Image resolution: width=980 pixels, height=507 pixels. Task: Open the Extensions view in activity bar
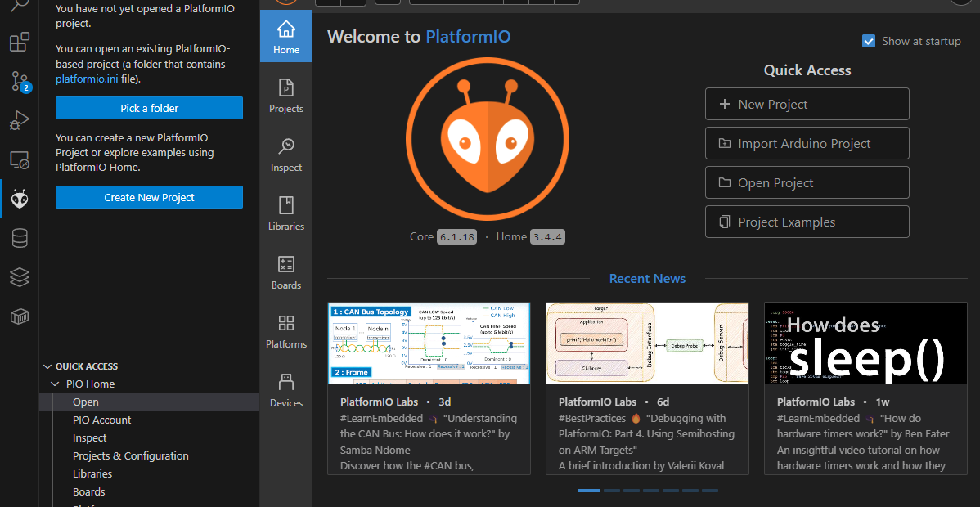pyautogui.click(x=20, y=42)
